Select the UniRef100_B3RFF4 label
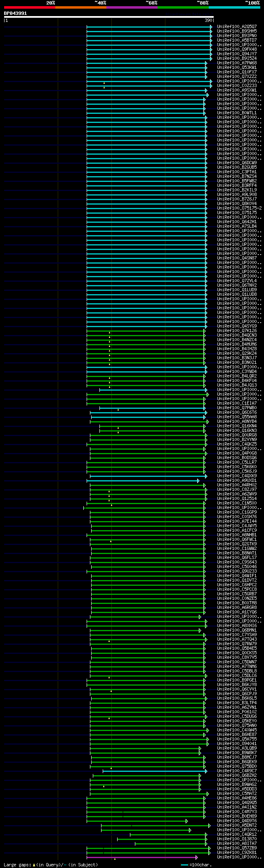The width and height of the screenshot is (264, 868). 237,185
